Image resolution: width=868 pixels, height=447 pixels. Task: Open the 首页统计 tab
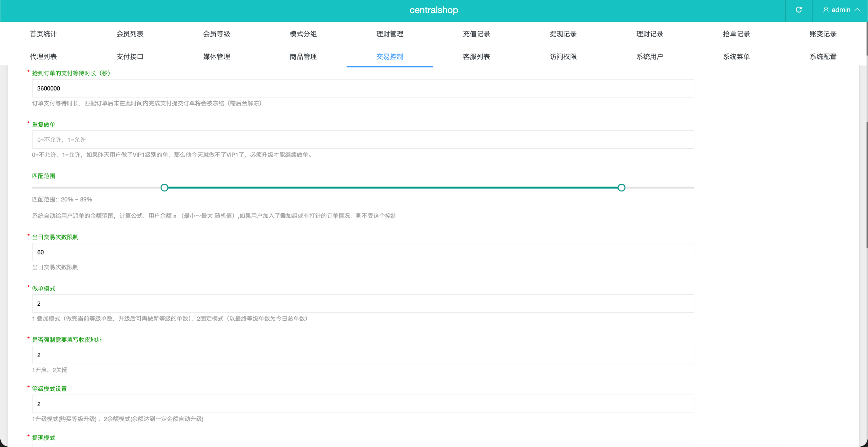click(x=43, y=34)
